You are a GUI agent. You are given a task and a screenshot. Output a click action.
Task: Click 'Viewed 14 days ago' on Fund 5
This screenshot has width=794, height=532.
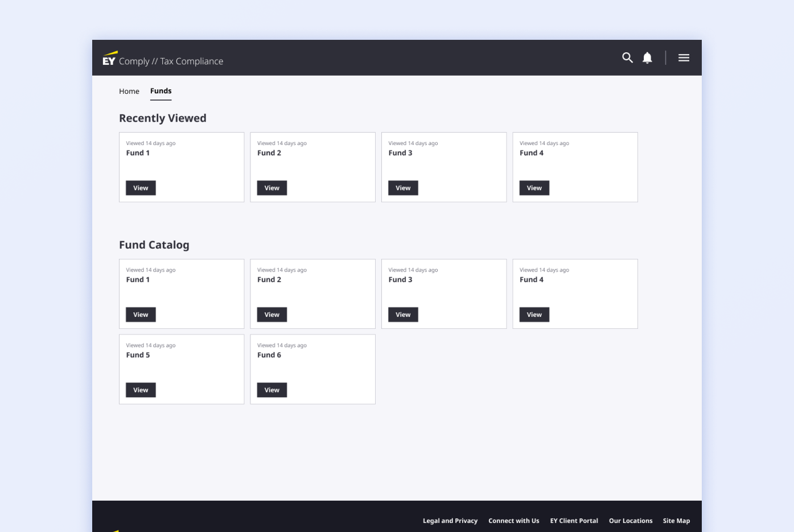(x=151, y=345)
